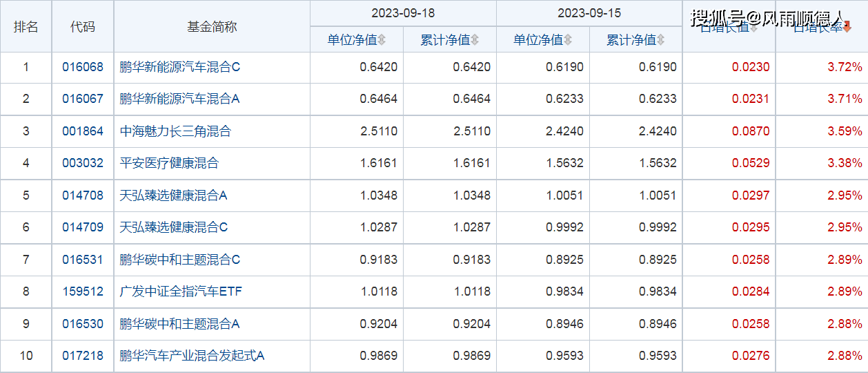Click the 基金简称 column header

click(212, 27)
